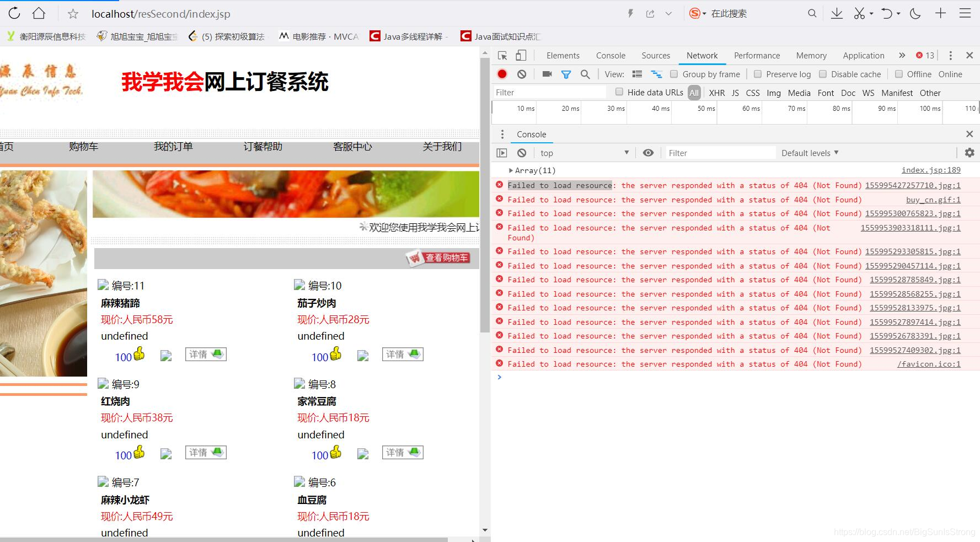Open DevTools three-dot customize menu
The width and height of the screenshot is (980, 542).
950,55
